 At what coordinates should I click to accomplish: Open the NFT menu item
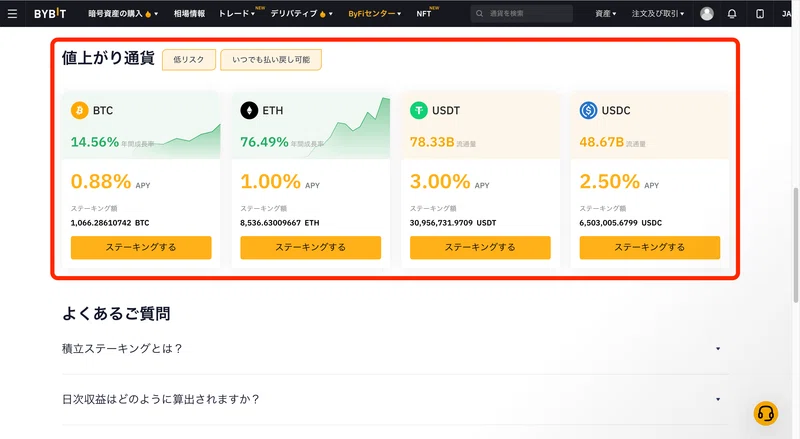[x=423, y=14]
